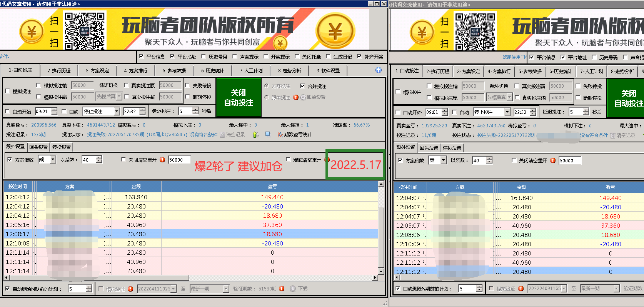644x307 pixels.
Task: Open 先模后真 dropdown in left window
Action: (x=119, y=97)
